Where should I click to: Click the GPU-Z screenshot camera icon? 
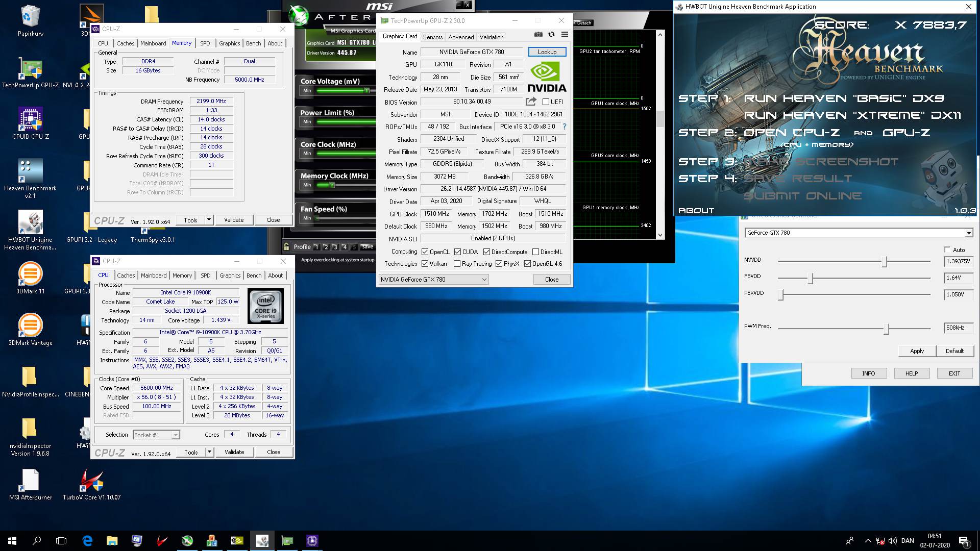tap(538, 34)
